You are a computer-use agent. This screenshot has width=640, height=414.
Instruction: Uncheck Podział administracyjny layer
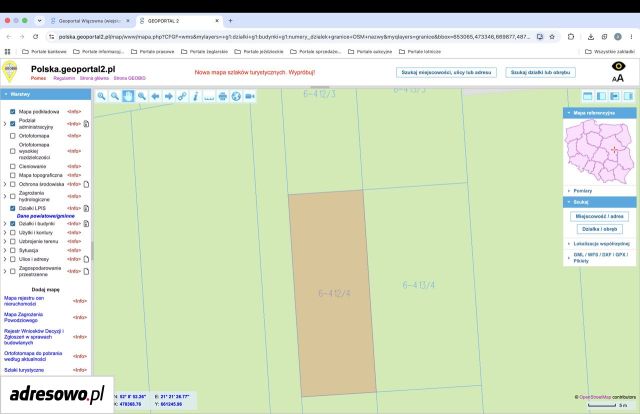point(13,123)
